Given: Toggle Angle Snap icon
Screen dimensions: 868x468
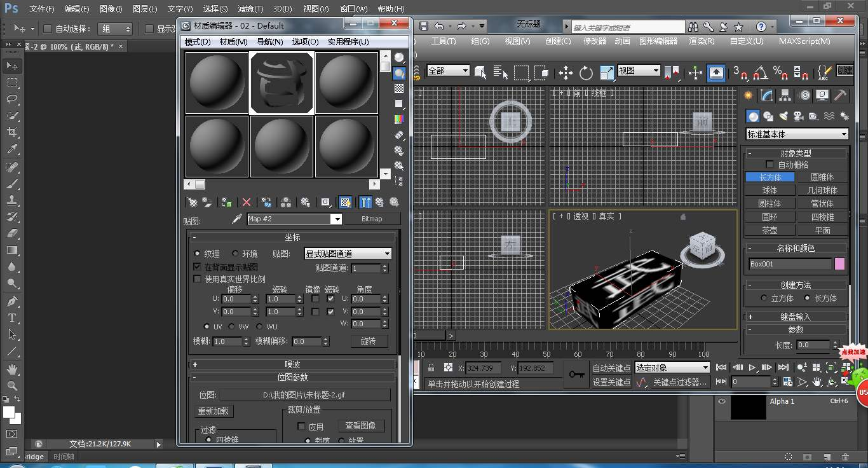Looking at the screenshot, I should [761, 72].
